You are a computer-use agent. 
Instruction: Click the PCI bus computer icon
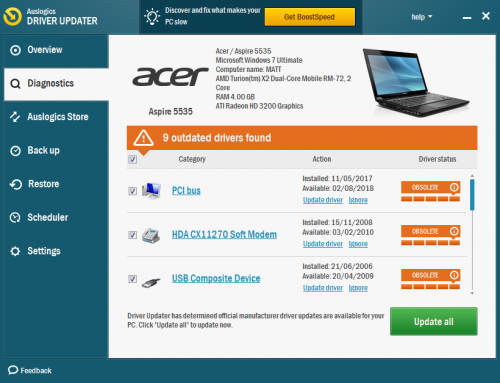[151, 191]
